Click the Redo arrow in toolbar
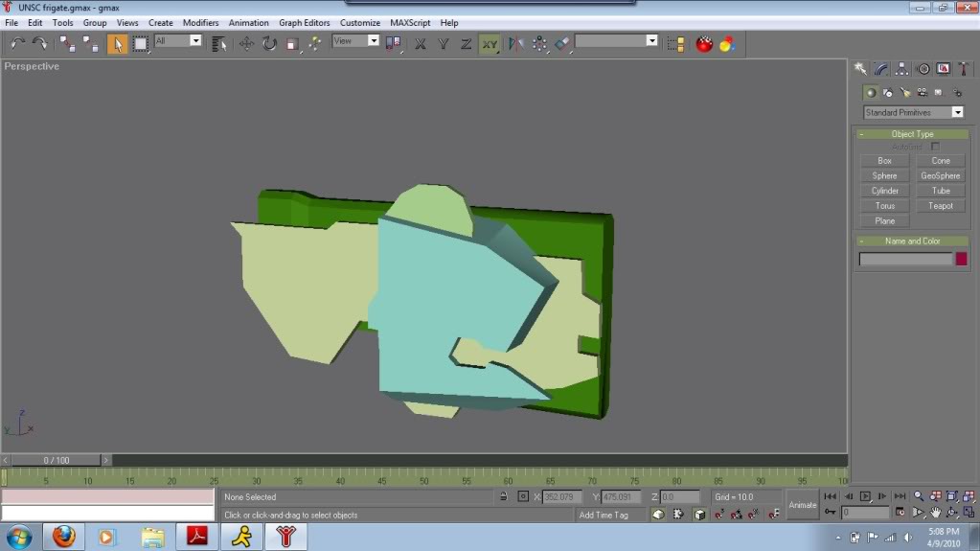Screen dimensions: 980x551 (x=39, y=44)
